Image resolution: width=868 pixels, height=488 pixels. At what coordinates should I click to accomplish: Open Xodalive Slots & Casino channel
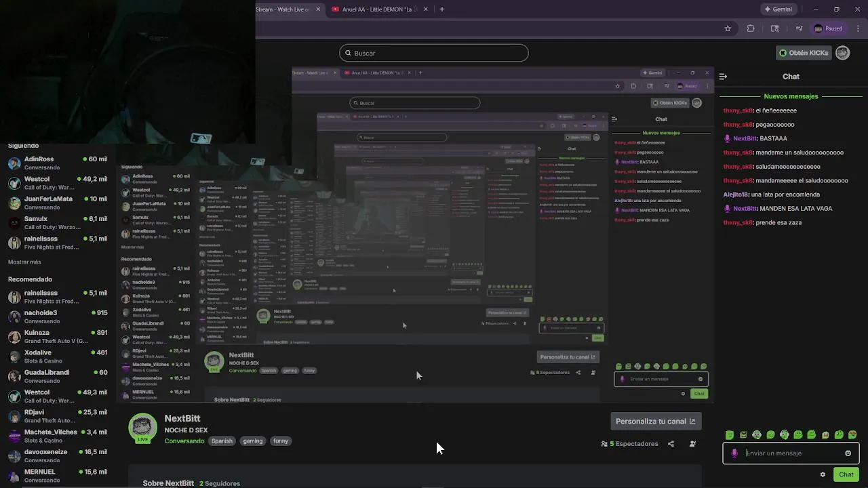tap(58, 357)
